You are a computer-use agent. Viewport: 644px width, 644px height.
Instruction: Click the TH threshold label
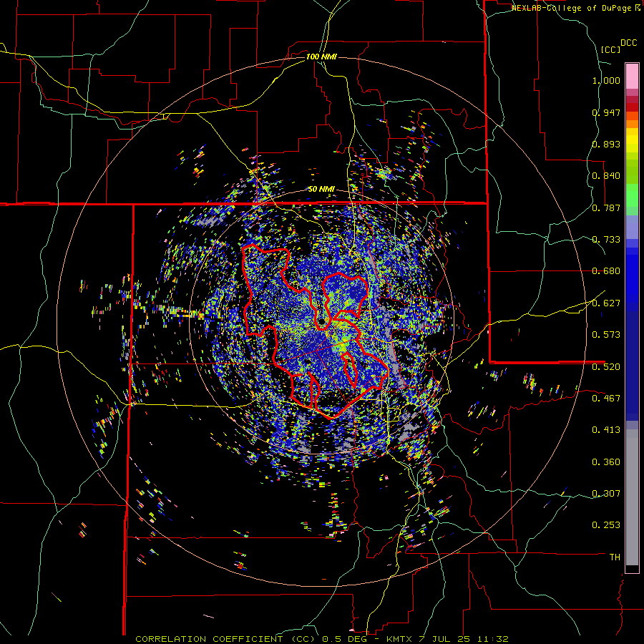(615, 557)
